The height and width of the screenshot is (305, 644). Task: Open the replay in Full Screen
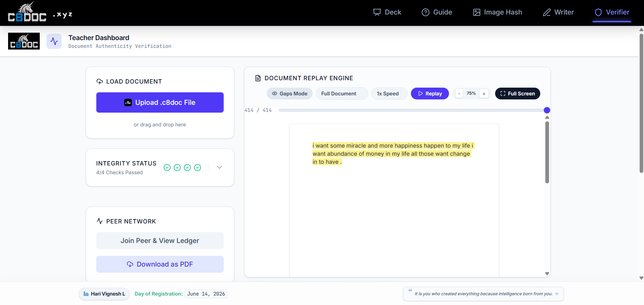point(517,93)
